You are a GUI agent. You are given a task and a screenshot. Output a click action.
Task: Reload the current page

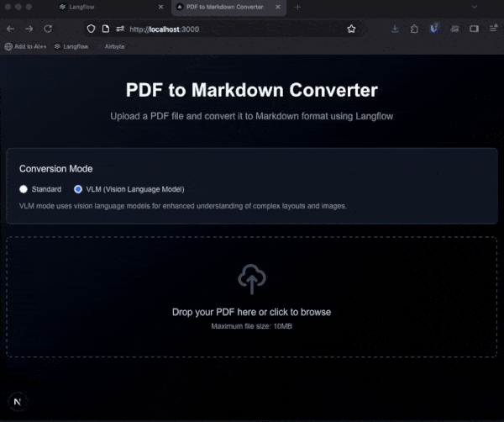point(48,29)
